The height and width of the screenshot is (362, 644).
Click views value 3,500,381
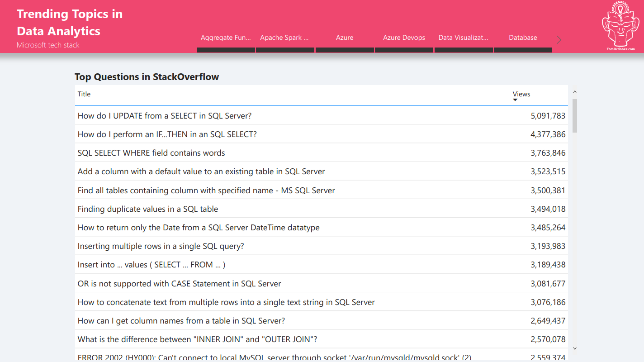click(x=548, y=190)
